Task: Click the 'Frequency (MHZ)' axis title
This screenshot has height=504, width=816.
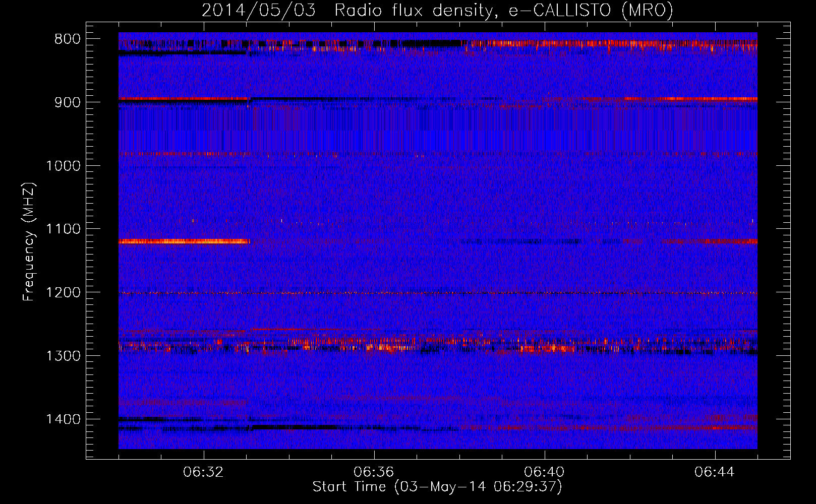Action: point(29,241)
